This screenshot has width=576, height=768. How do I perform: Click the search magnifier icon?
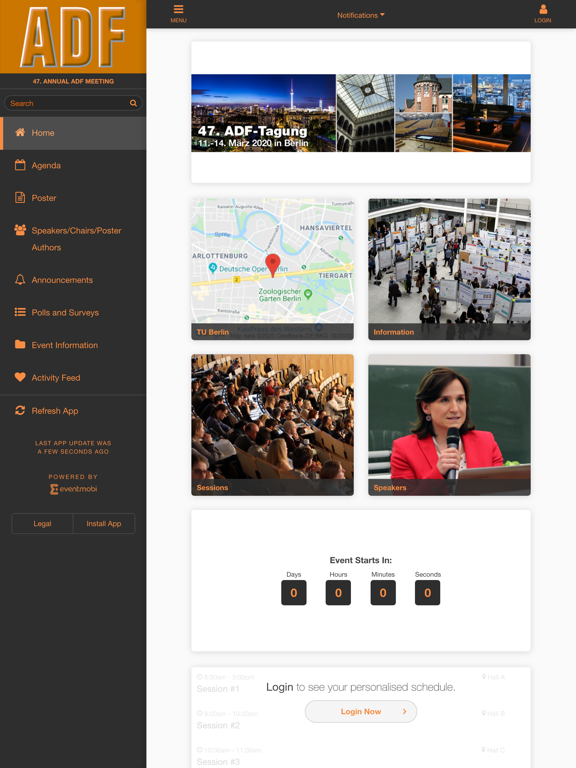[x=133, y=103]
